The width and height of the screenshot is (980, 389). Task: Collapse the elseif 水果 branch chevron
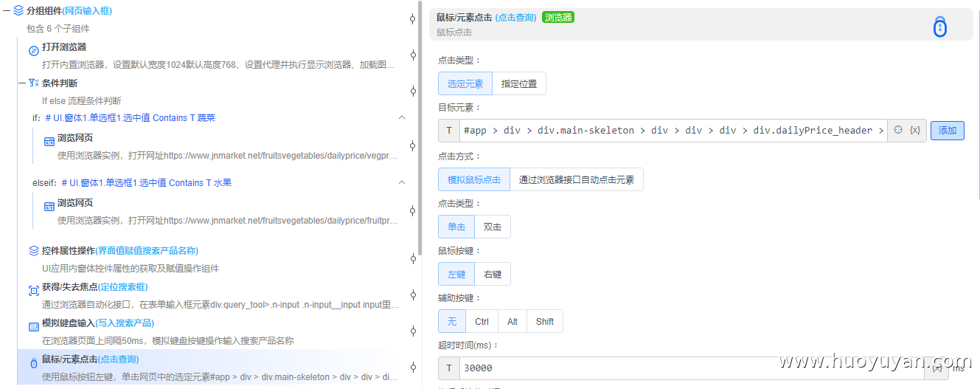point(402,182)
